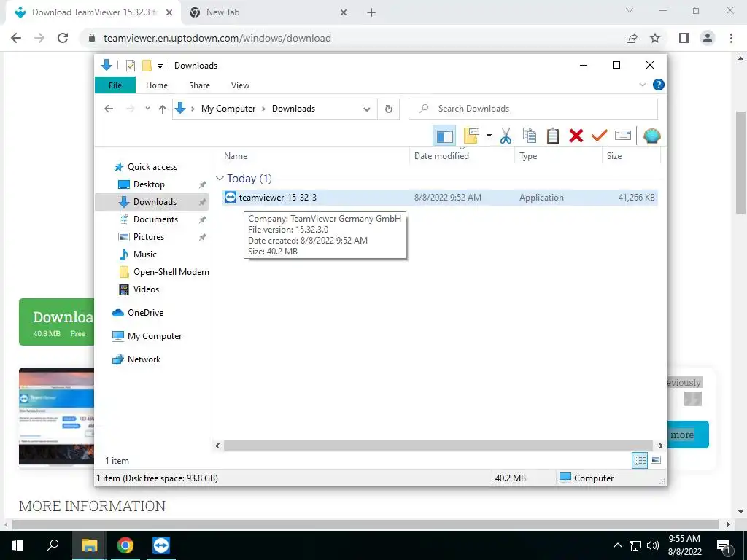
Task: Click the orange checkmark Properties icon
Action: pos(600,136)
